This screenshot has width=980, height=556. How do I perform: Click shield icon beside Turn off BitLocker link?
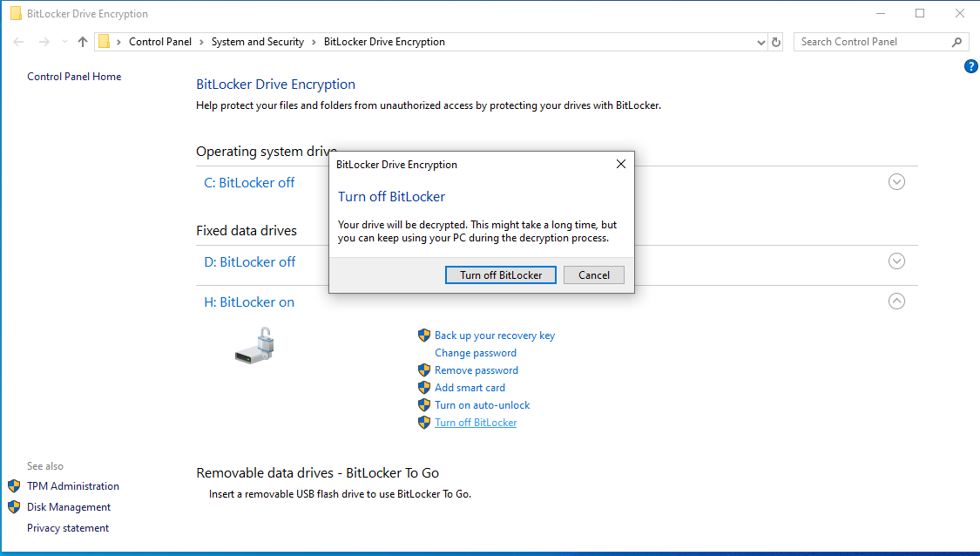[x=424, y=423]
